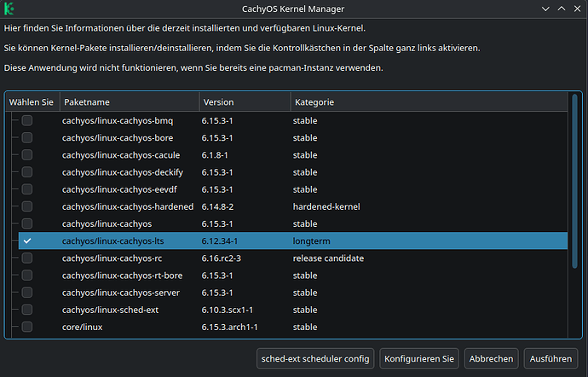Screen dimensions: 588x377
Task: Sort by the Paketname column header
Action: pyautogui.click(x=130, y=102)
